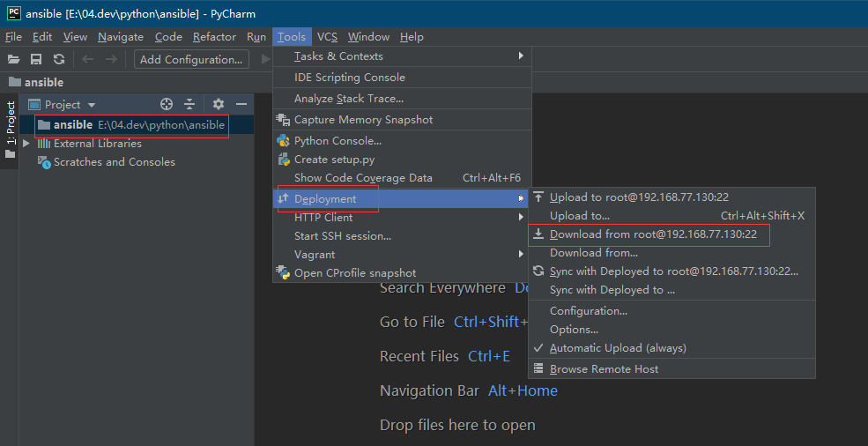
Task: Click Upload to root@192.168.77.130:22 entry
Action: click(672, 197)
